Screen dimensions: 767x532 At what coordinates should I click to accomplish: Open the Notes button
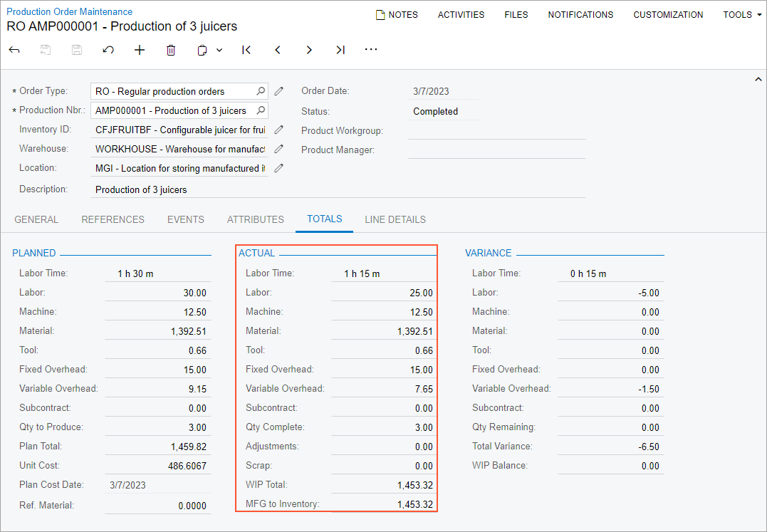click(x=397, y=14)
